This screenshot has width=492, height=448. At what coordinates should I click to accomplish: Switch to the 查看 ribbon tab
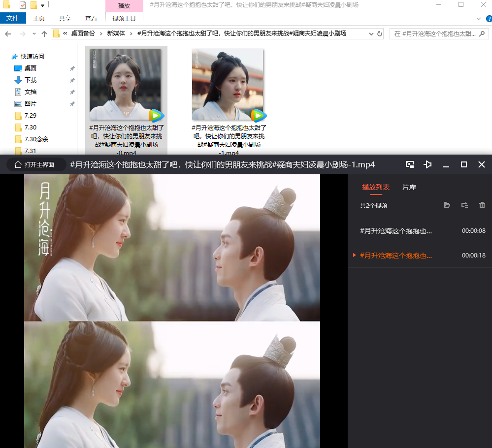click(x=91, y=19)
